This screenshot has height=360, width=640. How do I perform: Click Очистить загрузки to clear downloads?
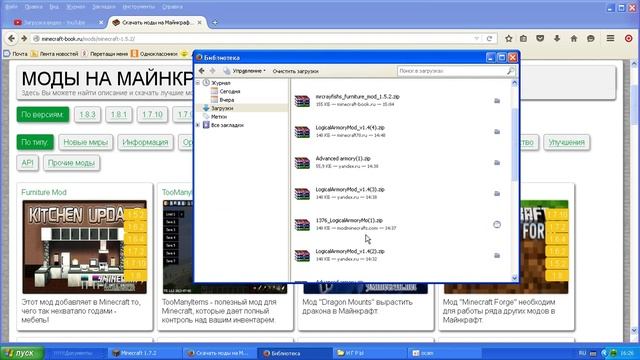[x=296, y=71]
